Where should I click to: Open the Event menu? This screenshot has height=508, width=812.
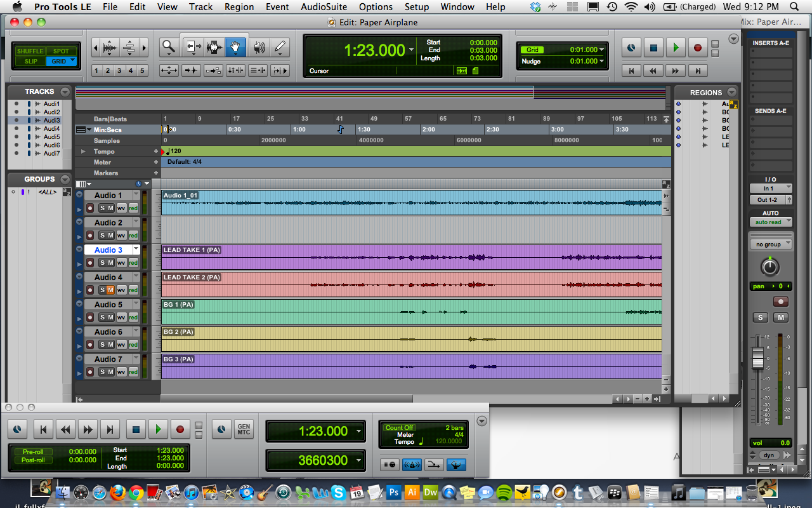click(x=277, y=7)
